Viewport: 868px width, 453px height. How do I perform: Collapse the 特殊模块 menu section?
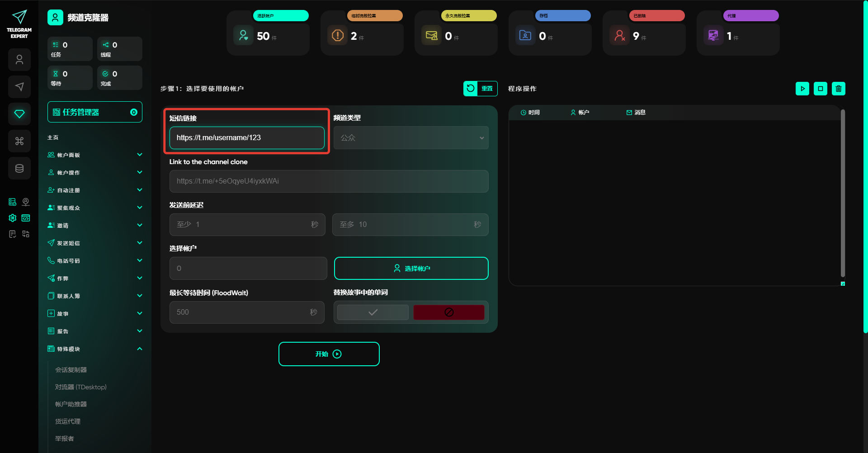click(x=95, y=349)
